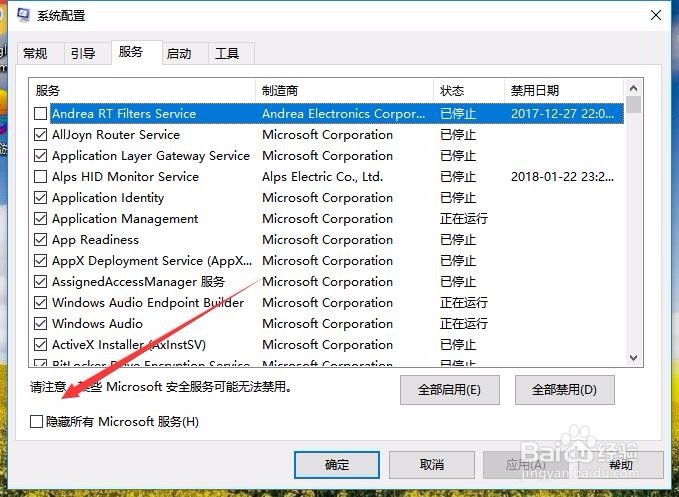679x497 pixels.
Task: Click the services list scrollbar thumb
Action: click(635, 104)
